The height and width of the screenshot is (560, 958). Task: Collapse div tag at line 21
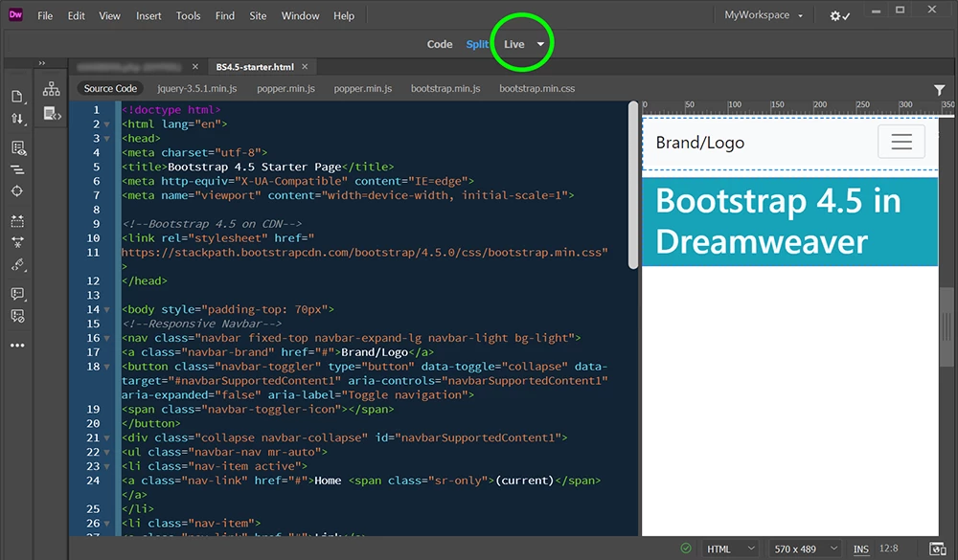click(107, 437)
